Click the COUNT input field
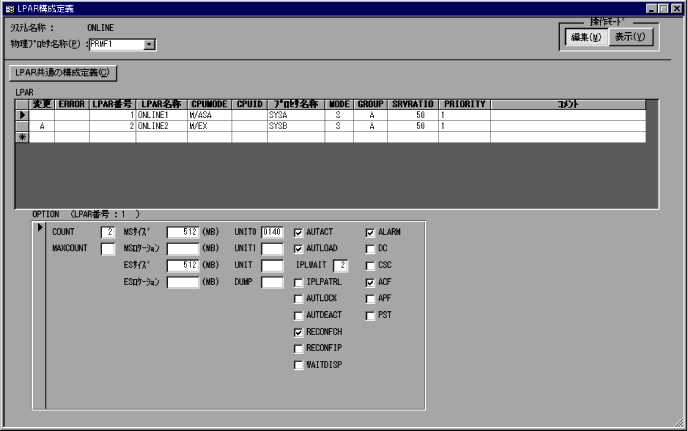The width and height of the screenshot is (688, 431). coord(108,232)
